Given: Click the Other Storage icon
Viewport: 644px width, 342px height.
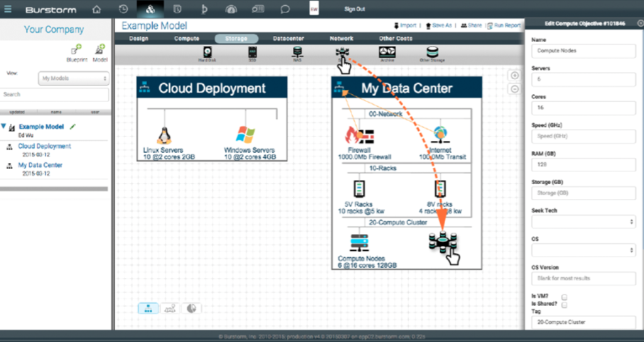Looking at the screenshot, I should [433, 53].
